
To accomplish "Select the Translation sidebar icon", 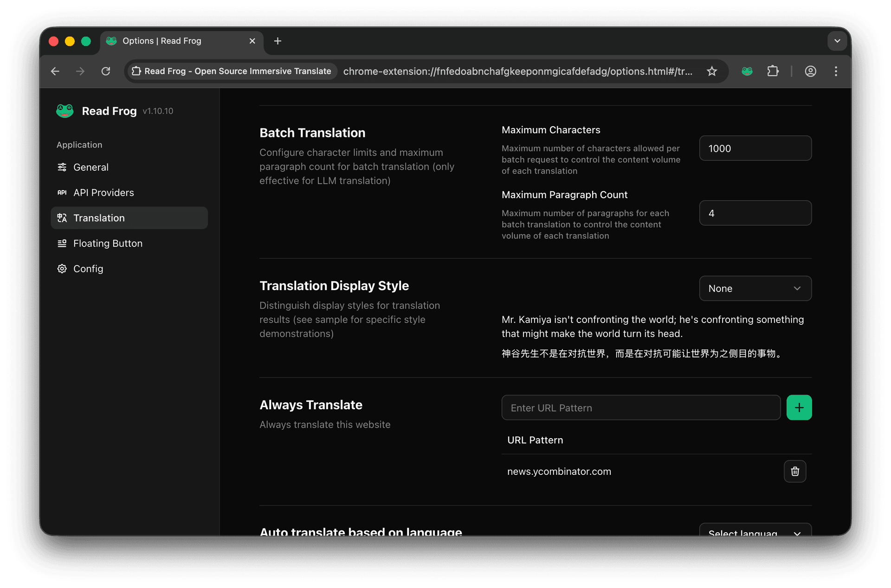I will (62, 218).
